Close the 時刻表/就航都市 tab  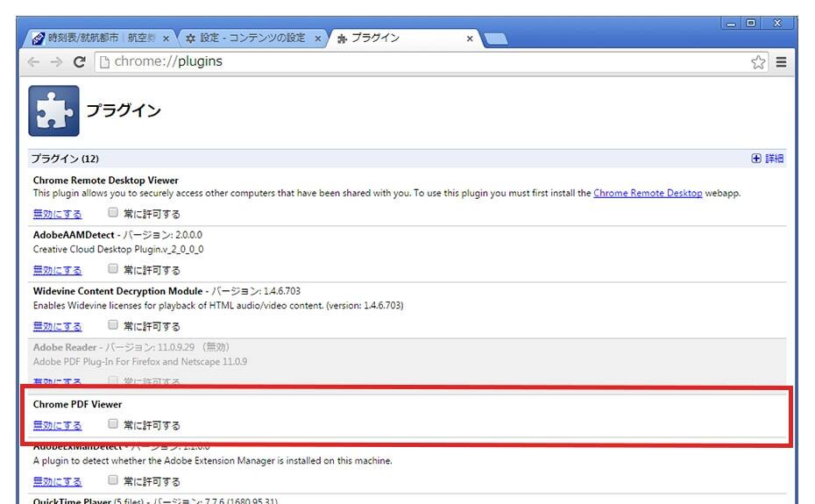point(166,39)
